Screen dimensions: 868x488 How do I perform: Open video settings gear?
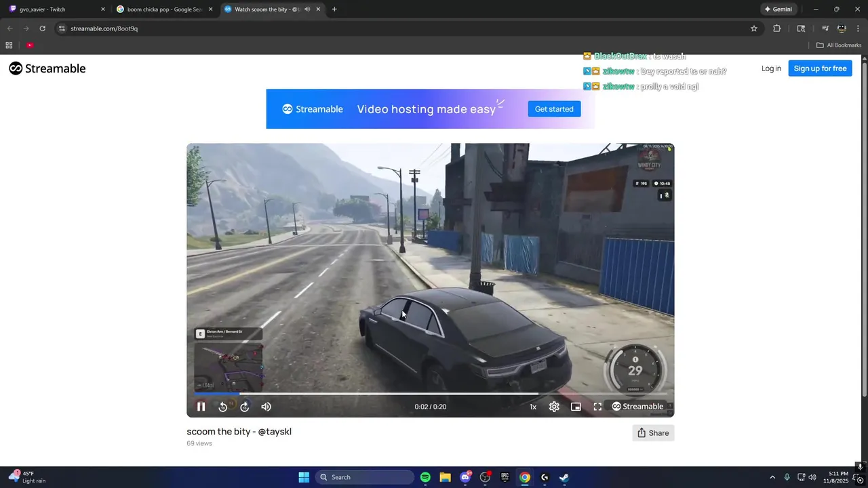click(x=554, y=407)
